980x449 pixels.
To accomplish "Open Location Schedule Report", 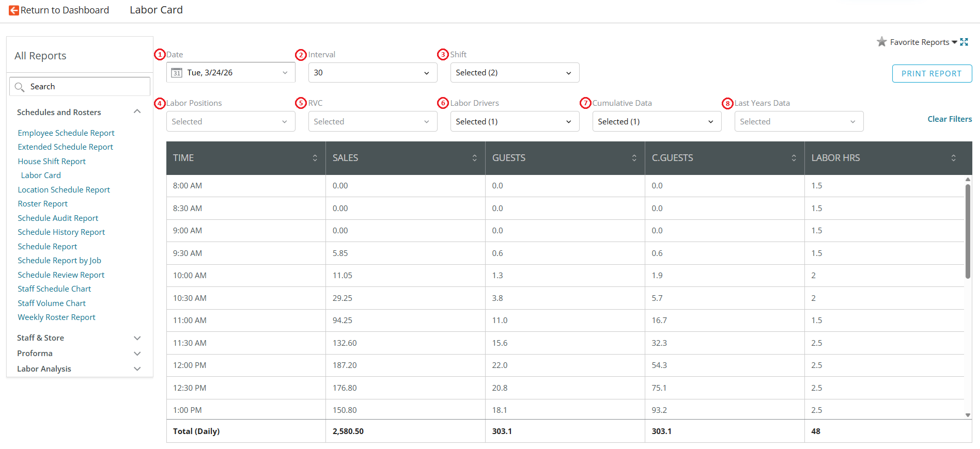I will click(64, 190).
